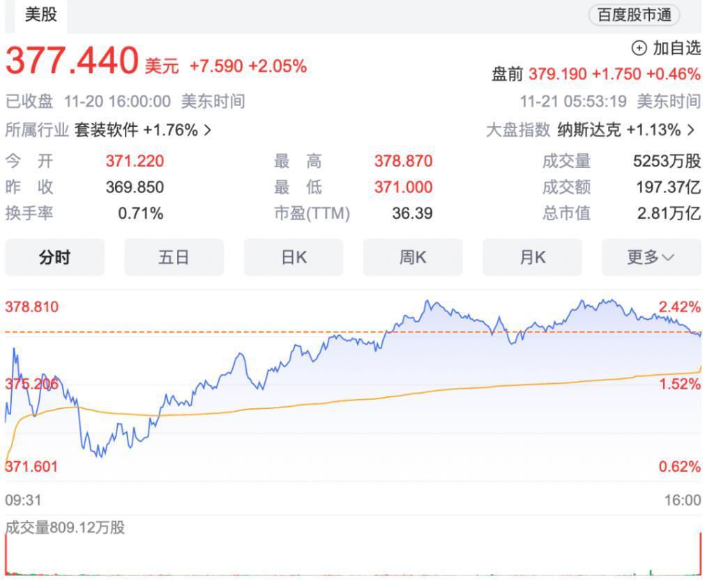Image resolution: width=714 pixels, height=588 pixels.
Task: Select the 日K daily candlestick view
Action: click(x=293, y=257)
